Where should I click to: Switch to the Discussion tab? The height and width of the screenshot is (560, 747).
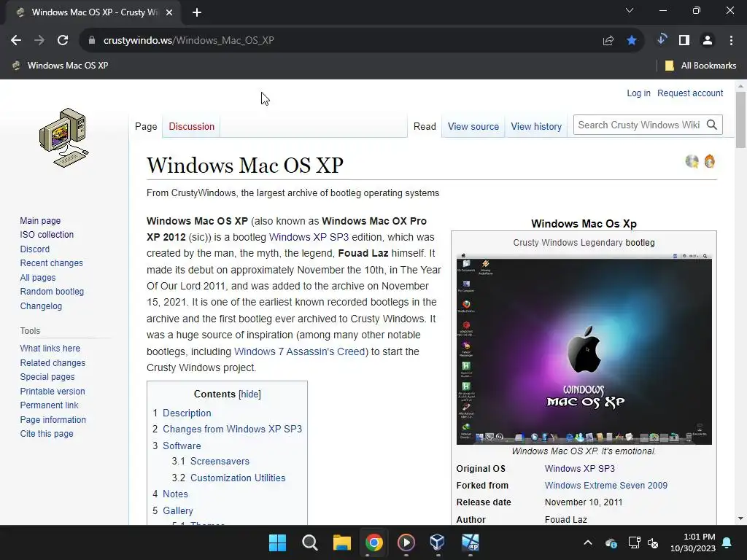(x=192, y=126)
